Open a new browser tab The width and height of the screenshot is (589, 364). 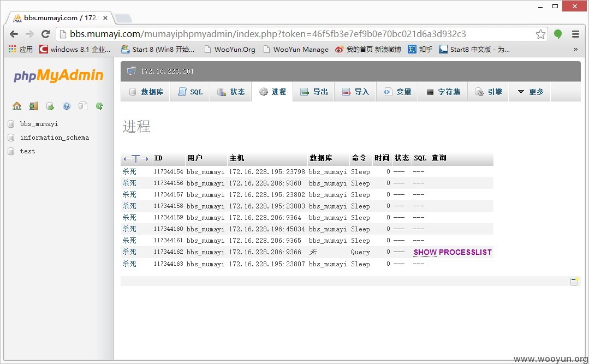coord(123,18)
